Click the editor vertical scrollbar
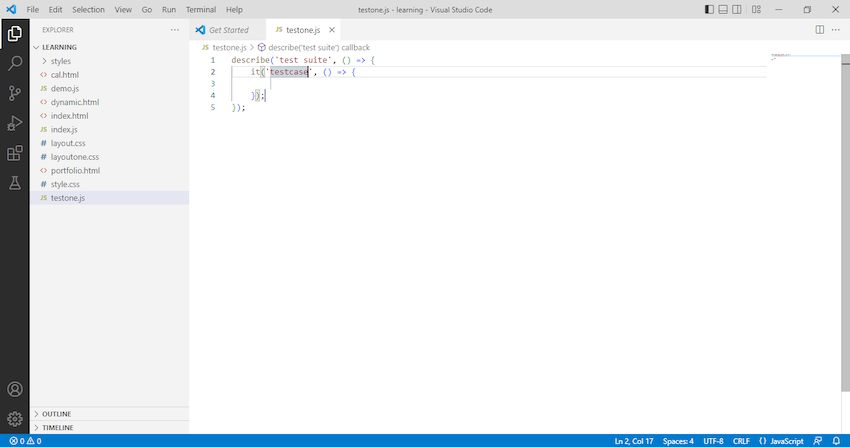 (845, 222)
